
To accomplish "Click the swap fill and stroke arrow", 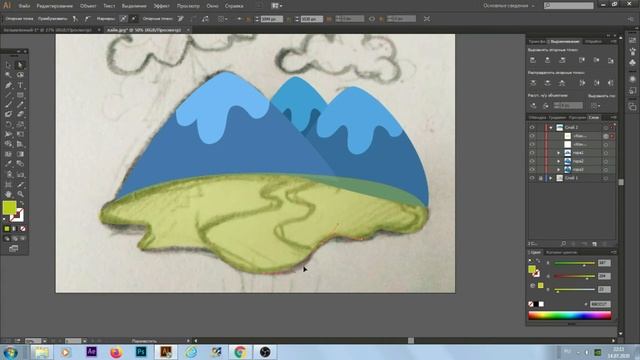I will (22, 203).
